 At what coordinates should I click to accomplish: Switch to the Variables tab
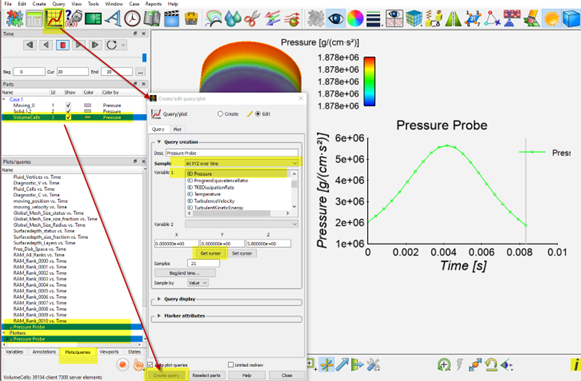[15, 352]
